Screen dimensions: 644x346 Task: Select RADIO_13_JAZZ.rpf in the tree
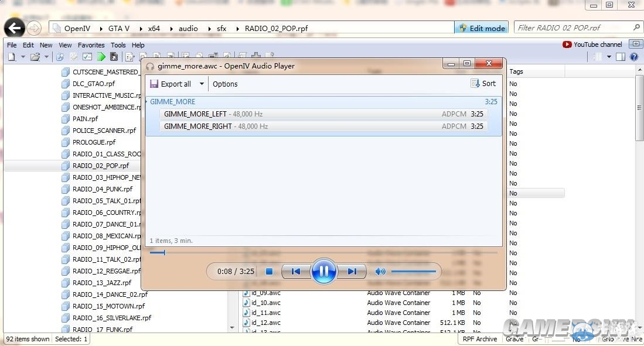coord(102,283)
